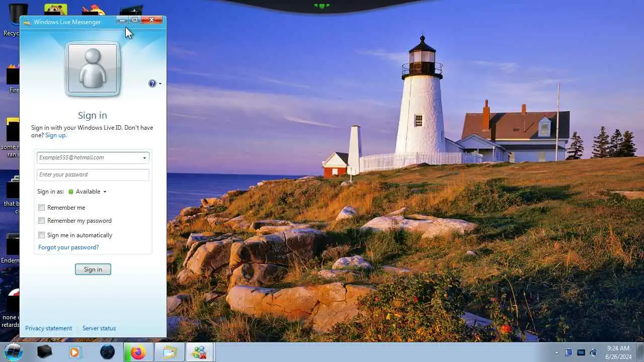This screenshot has height=362, width=644.
Task: Check 'Sign me in automatically'
Action: tap(42, 235)
